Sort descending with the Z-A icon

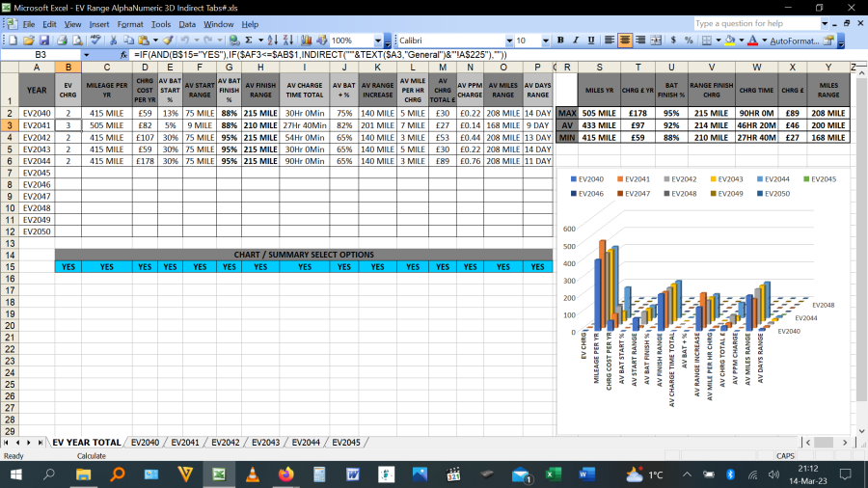coord(287,41)
